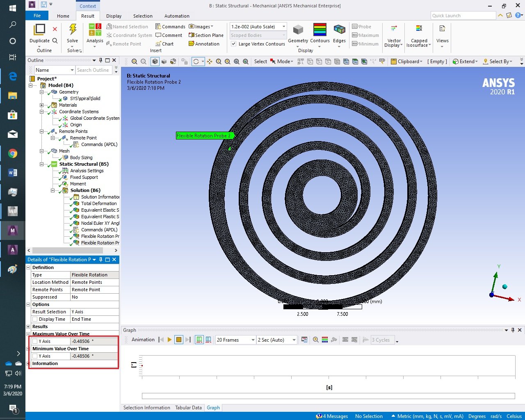Viewport: 525px width, 420px height.
Task: Select Total Deformation in the outline tree
Action: (98, 203)
